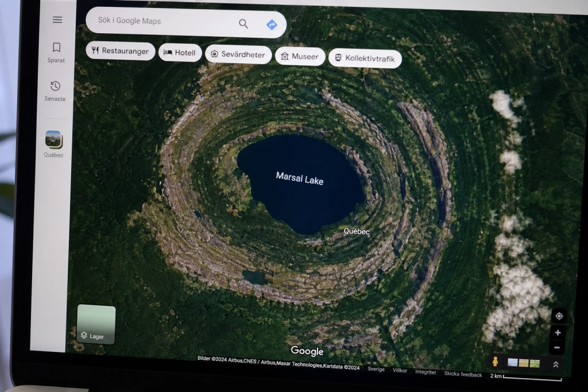
Task: Open the Lager layers switcher
Action: pos(96,324)
